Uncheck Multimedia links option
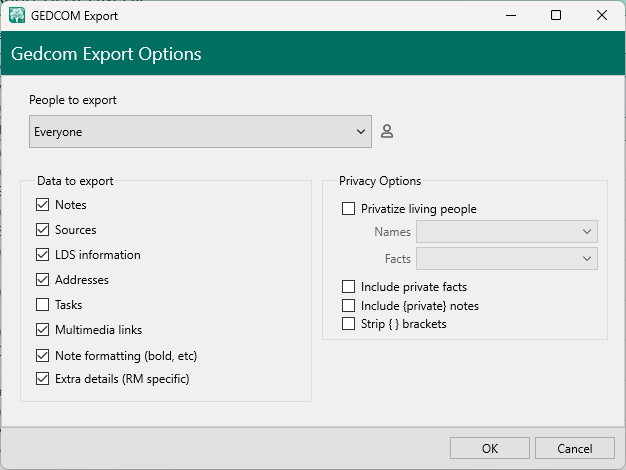Image resolution: width=626 pixels, height=470 pixels. click(42, 330)
